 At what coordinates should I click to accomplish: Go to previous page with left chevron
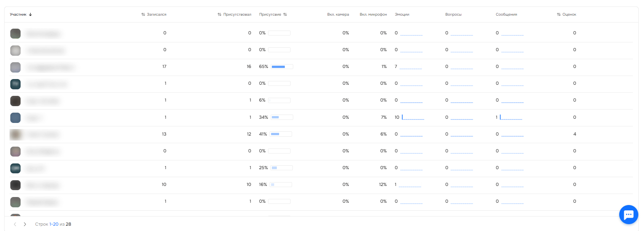(x=15, y=224)
